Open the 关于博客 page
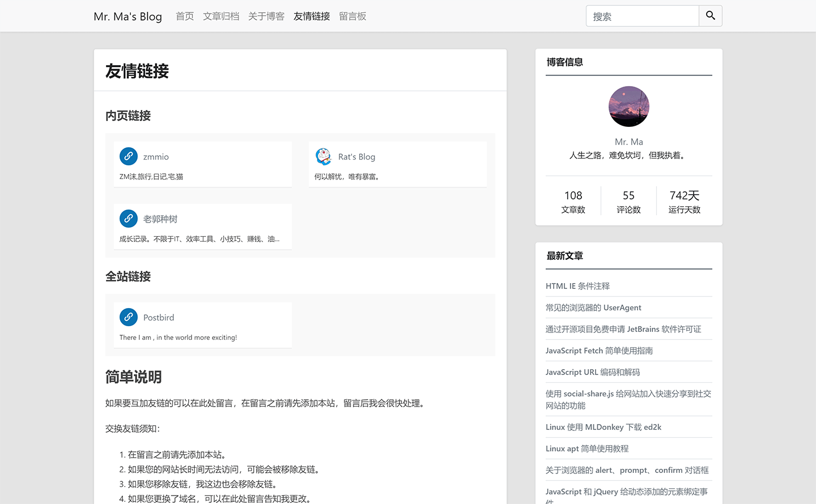816x504 pixels. point(266,16)
